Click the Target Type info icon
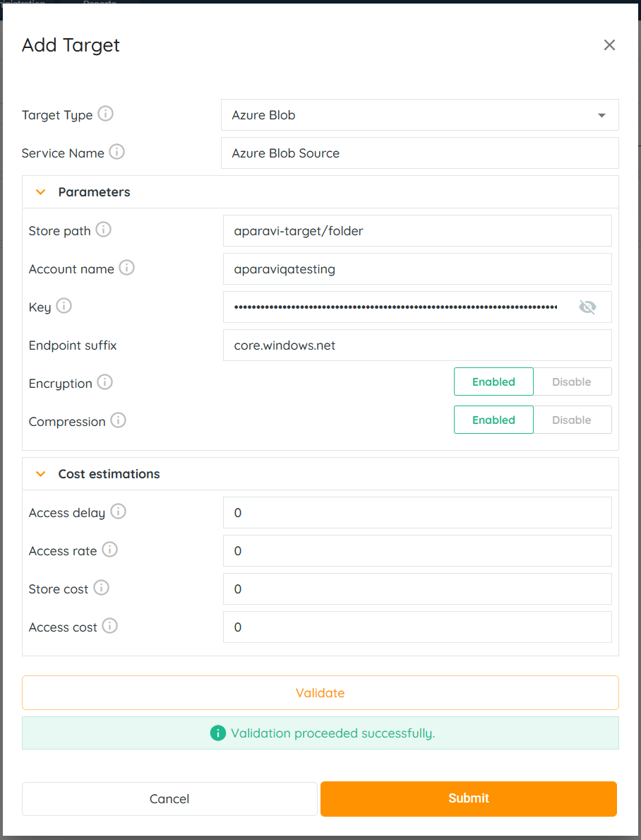 (105, 114)
